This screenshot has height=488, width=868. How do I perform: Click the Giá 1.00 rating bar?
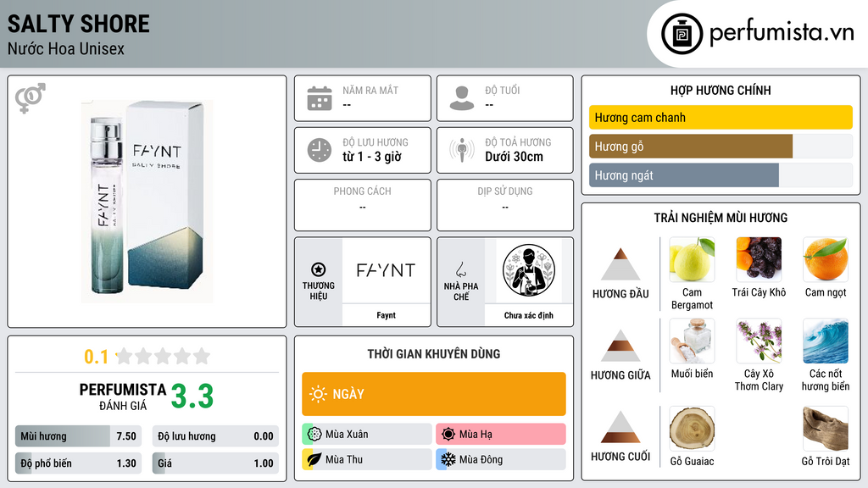(215, 463)
